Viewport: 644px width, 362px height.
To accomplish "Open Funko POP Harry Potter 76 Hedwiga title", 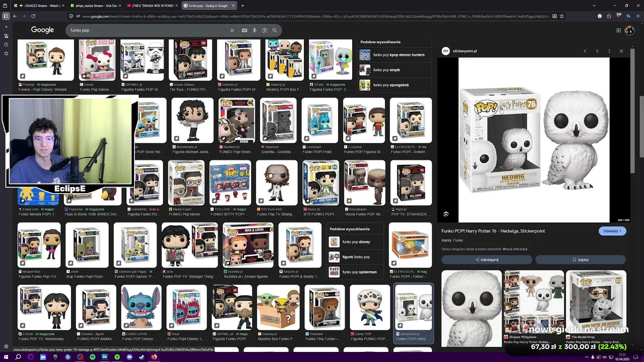I will 493,231.
